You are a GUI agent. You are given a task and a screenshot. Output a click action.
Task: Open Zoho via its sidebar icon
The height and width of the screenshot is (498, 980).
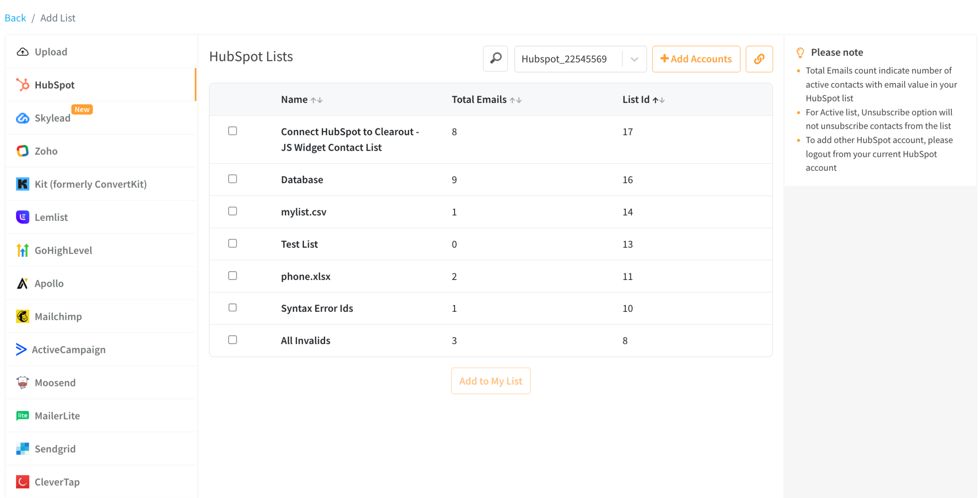(x=23, y=151)
